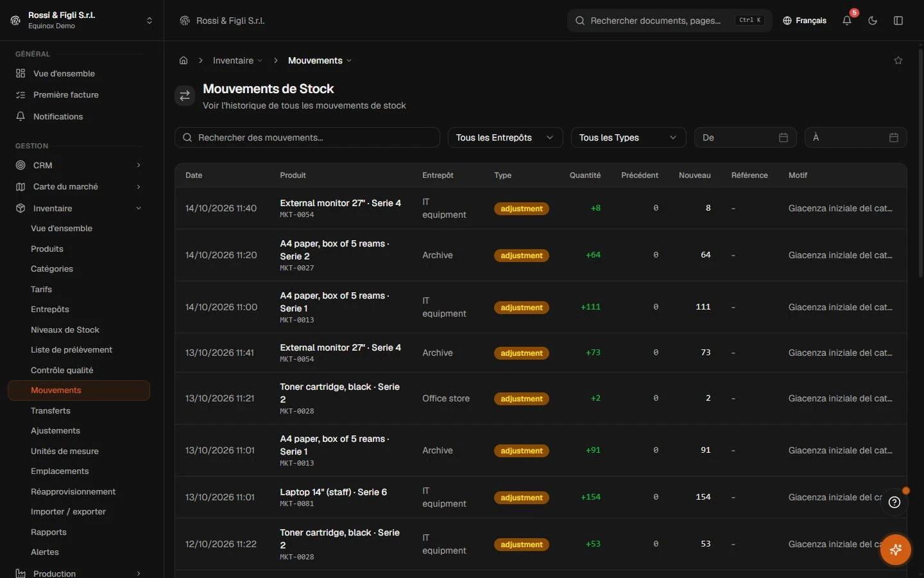The width and height of the screenshot is (924, 578).
Task: Toggle dark mode moon icon
Action: 873,21
